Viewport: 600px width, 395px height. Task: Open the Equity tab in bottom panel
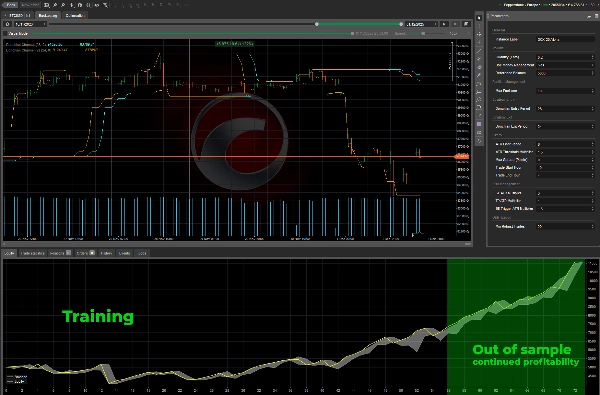click(9, 253)
